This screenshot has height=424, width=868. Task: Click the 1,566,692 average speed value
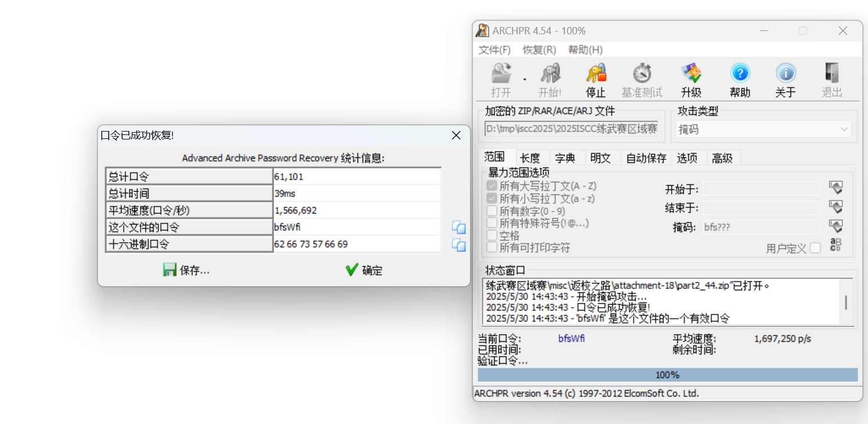357,210
